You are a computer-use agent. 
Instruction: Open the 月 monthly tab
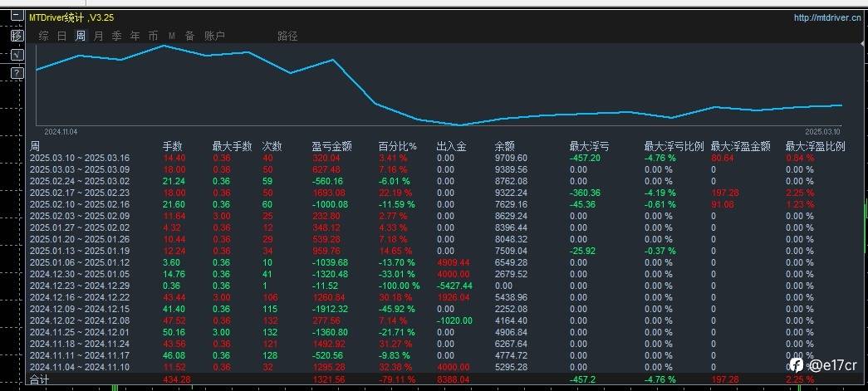[99, 36]
